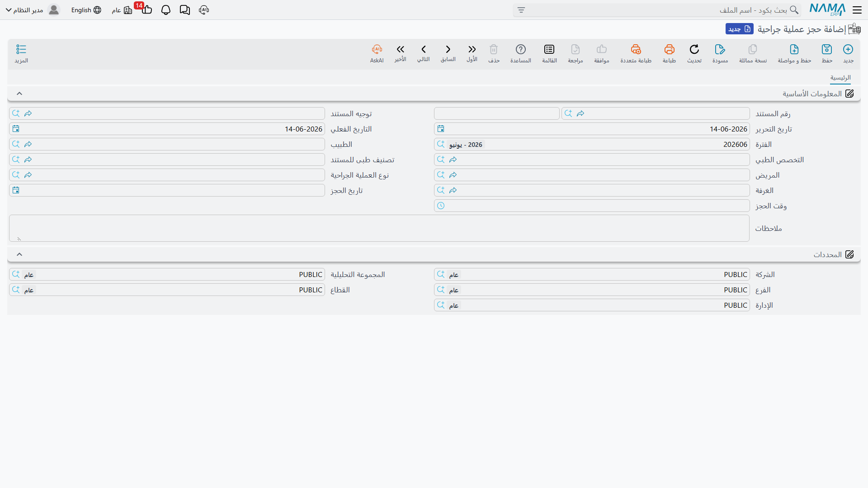This screenshot has width=868, height=488.
Task: Open calendar for تاريخ التحرير
Action: pyautogui.click(x=441, y=129)
